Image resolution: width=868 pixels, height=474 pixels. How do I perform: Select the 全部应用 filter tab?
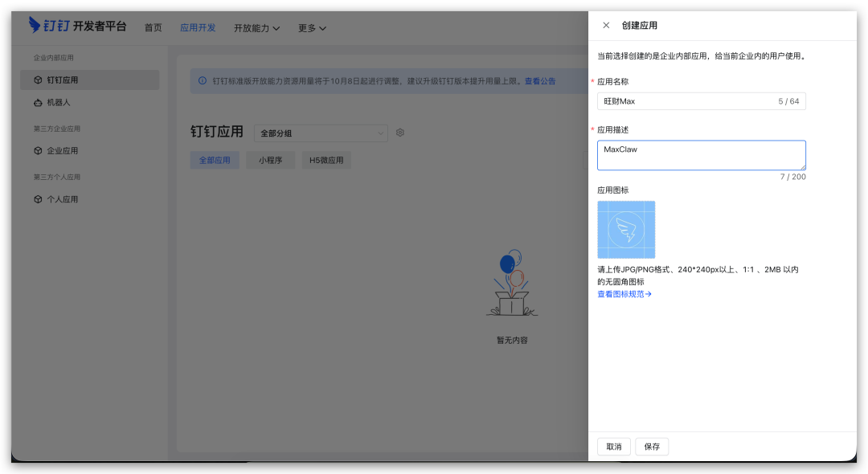click(x=215, y=161)
